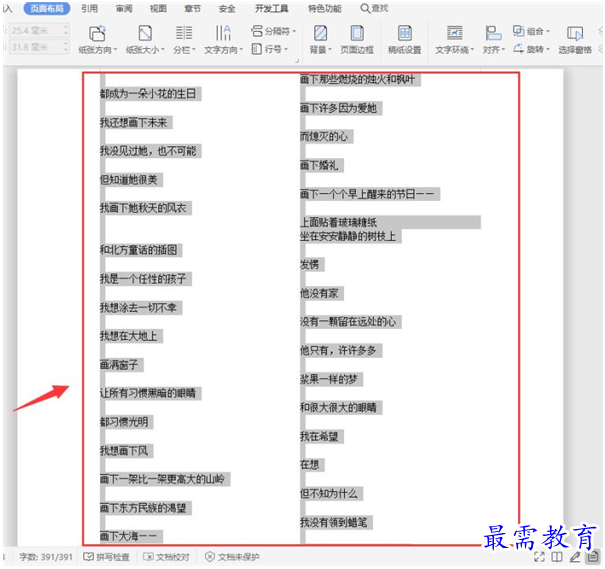Switch to the 特色功能 tab
605x569 pixels.
pyautogui.click(x=324, y=8)
